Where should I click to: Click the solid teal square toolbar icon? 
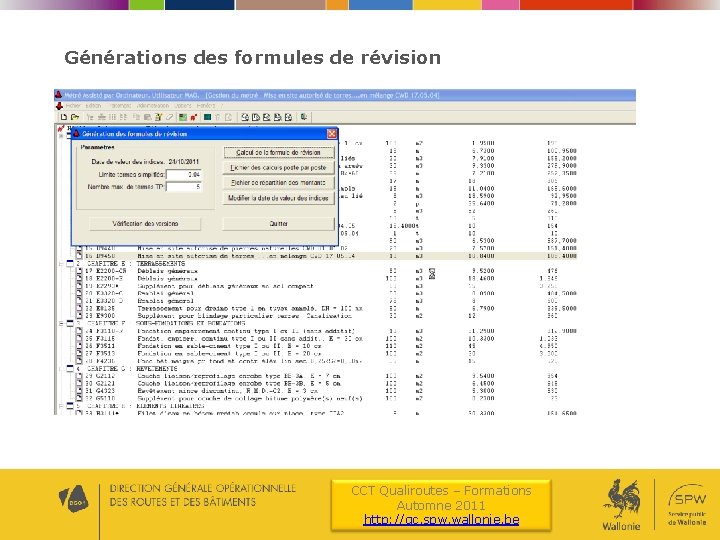coord(207,117)
